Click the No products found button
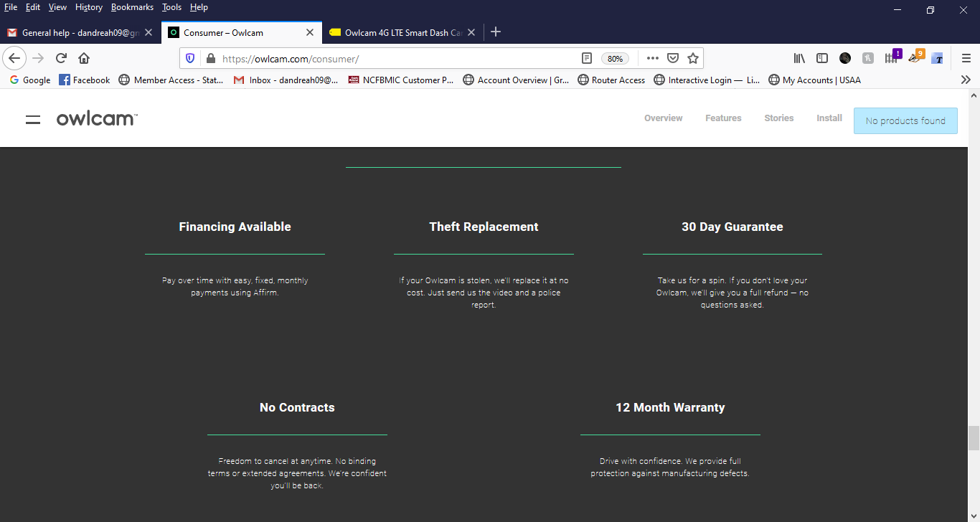Image resolution: width=980 pixels, height=522 pixels. 905,120
